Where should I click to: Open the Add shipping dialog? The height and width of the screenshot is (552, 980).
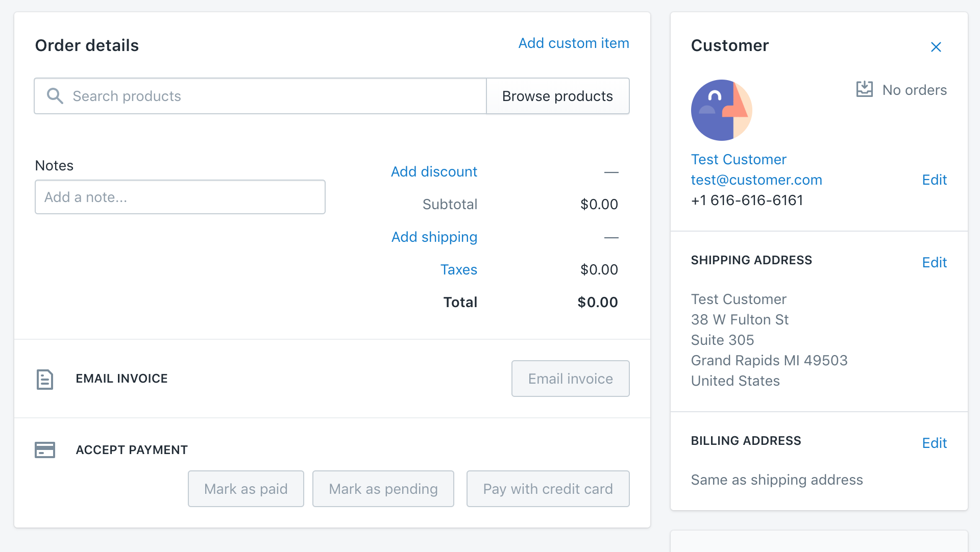[434, 237]
